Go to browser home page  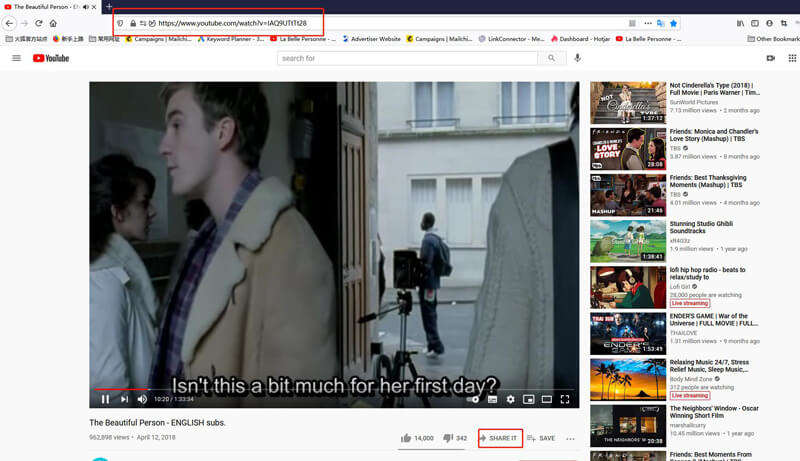click(x=53, y=23)
